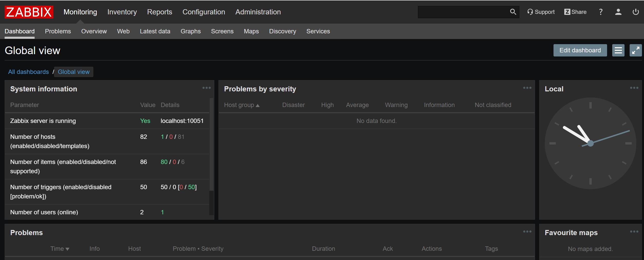Click the Edit dashboard button
The height and width of the screenshot is (260, 644).
point(580,50)
